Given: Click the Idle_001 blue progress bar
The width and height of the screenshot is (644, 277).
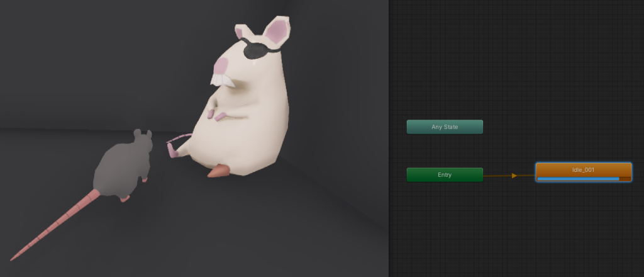Looking at the screenshot, I should tap(579, 179).
